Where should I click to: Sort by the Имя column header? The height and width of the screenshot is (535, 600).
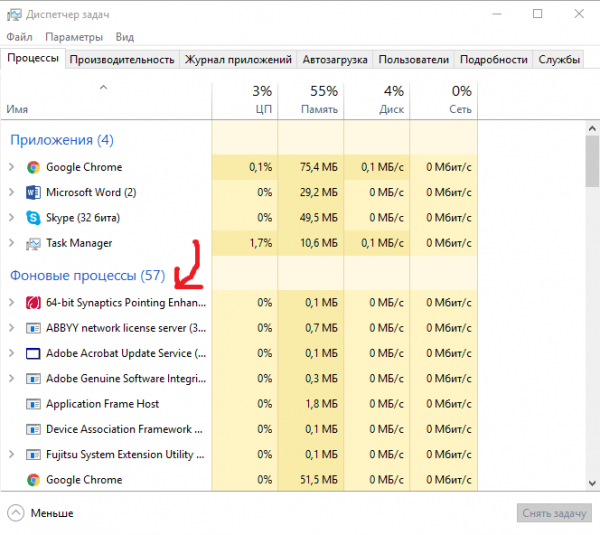106,101
